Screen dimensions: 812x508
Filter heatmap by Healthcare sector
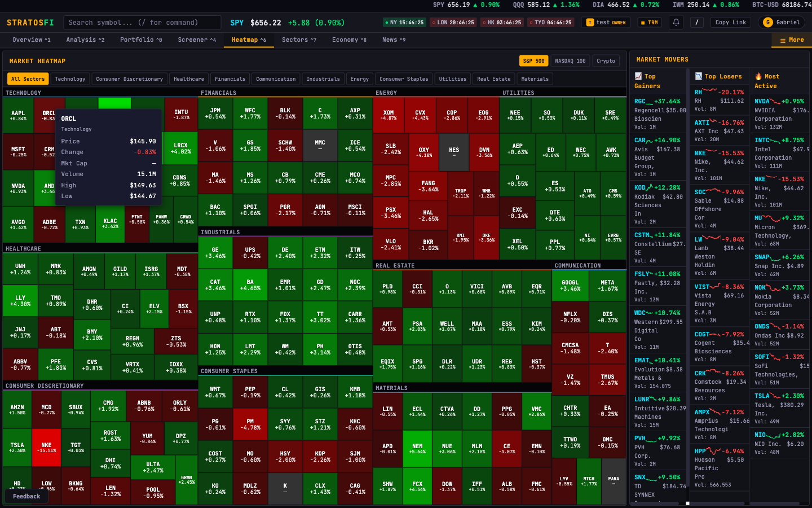click(x=189, y=79)
